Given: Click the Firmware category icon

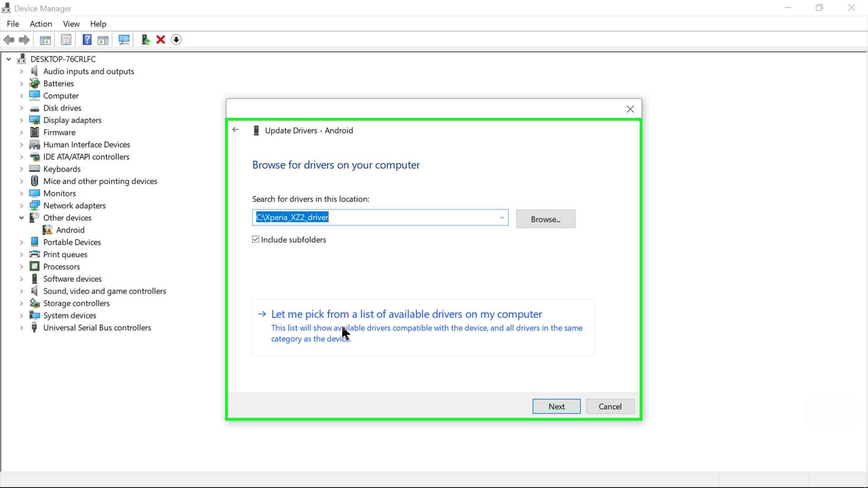Looking at the screenshot, I should tap(35, 132).
